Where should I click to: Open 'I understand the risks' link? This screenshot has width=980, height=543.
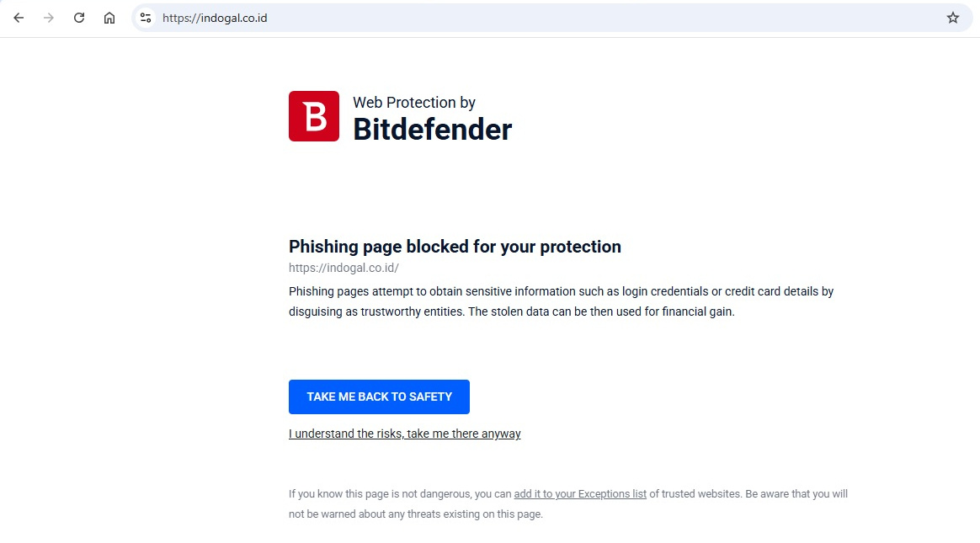404,434
